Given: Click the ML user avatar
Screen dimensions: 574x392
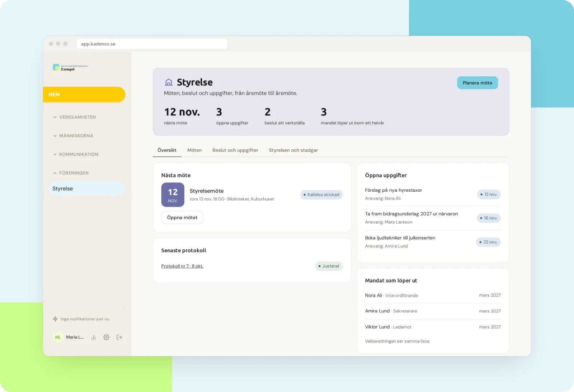Looking at the screenshot, I should coord(58,337).
